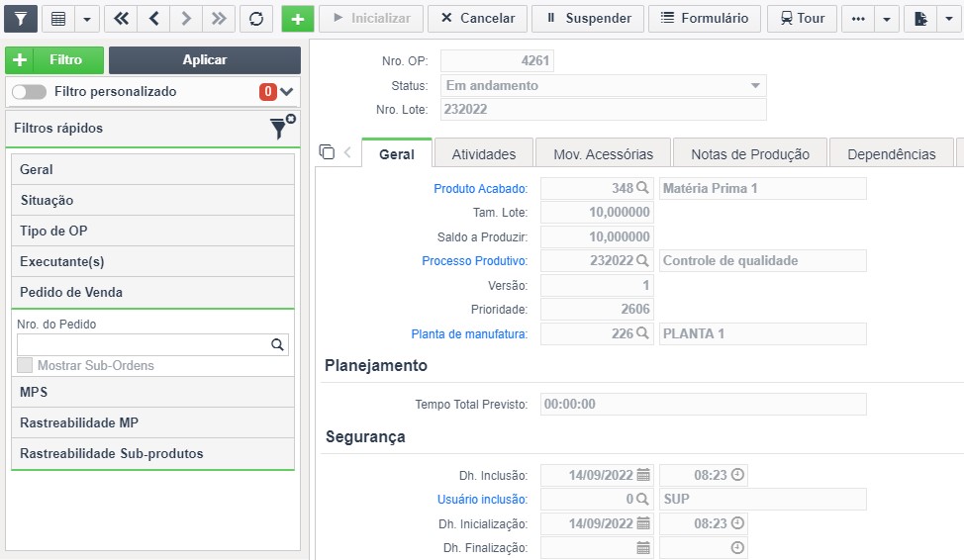964x560 pixels.
Task: Open the Usuário inclusão link
Action: point(482,500)
